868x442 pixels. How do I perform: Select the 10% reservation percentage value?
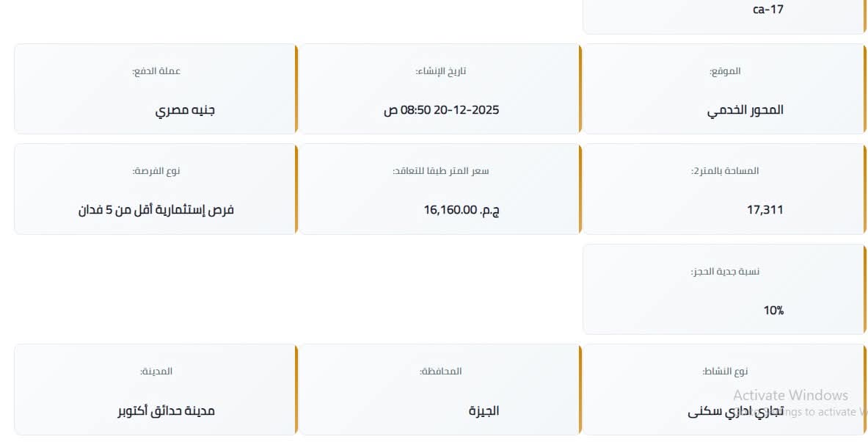click(773, 311)
